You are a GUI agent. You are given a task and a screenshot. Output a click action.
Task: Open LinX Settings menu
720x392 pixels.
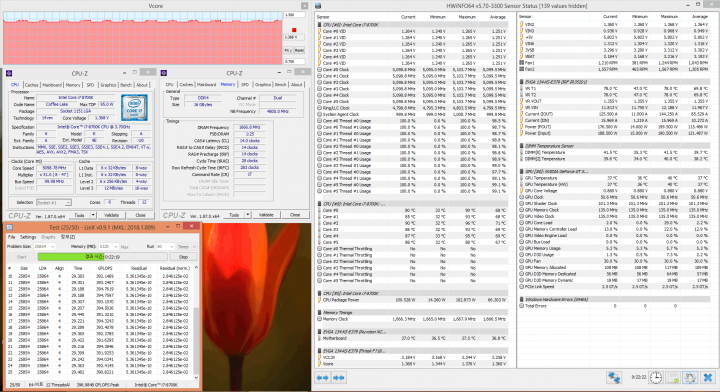click(x=28, y=237)
